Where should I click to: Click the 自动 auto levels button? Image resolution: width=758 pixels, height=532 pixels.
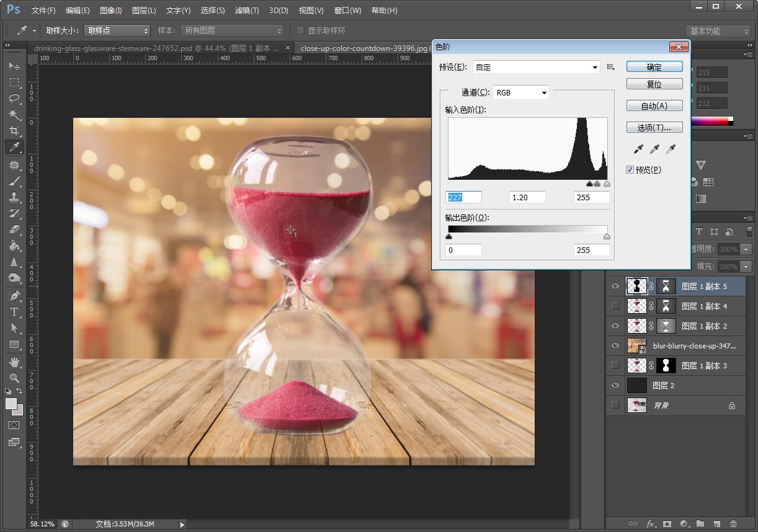tap(654, 106)
